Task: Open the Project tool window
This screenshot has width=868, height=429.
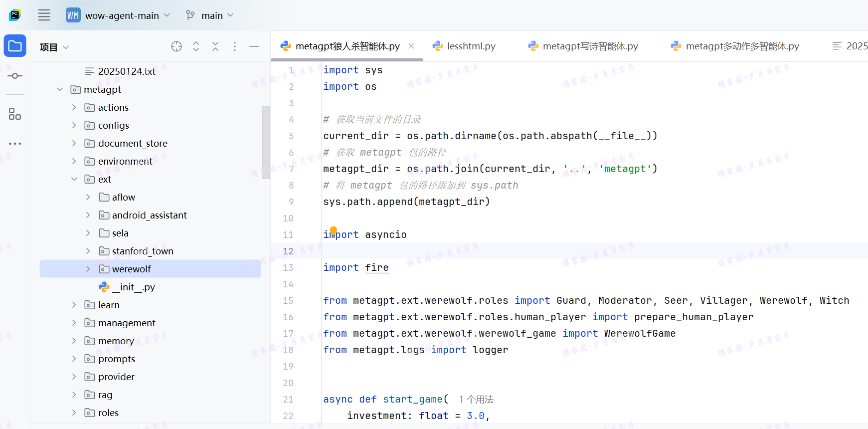Action: click(x=15, y=46)
